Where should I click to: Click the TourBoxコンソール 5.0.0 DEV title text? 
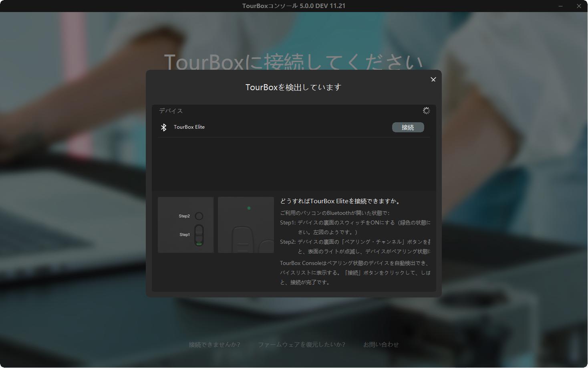coord(294,6)
